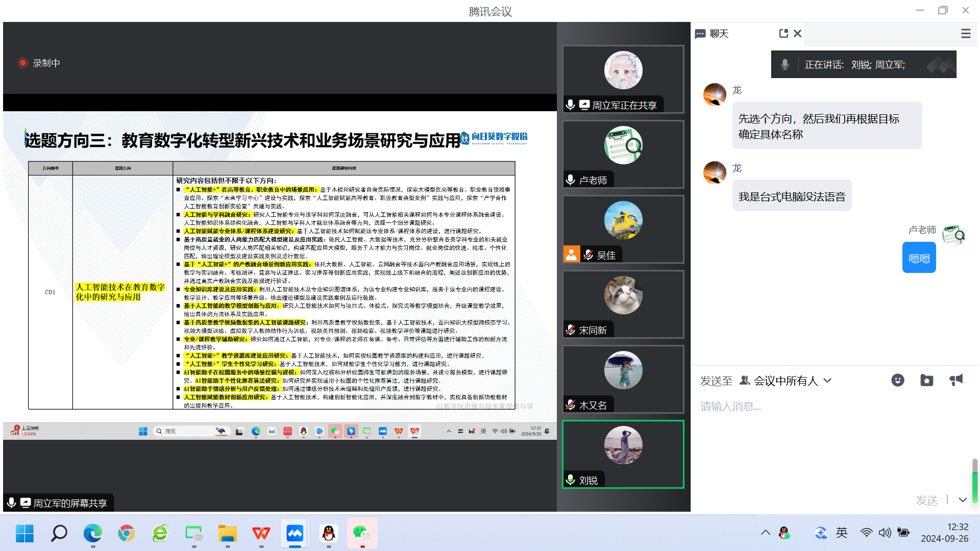Select 周立军 participant video tile

pyautogui.click(x=623, y=79)
